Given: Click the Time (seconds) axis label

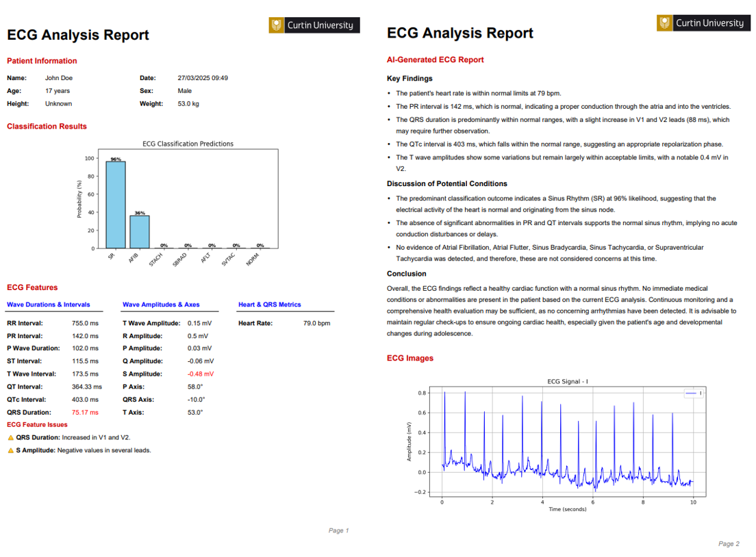Looking at the screenshot, I should 568,509.
